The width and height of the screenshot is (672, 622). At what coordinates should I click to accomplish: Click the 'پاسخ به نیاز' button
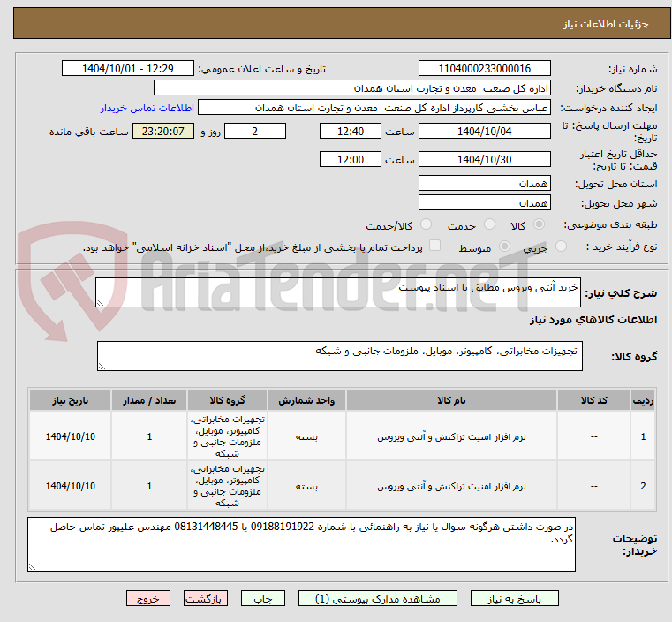[x=514, y=598]
